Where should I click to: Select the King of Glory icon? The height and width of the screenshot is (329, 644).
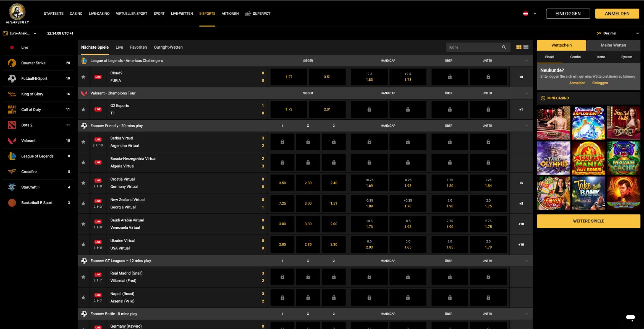12,94
